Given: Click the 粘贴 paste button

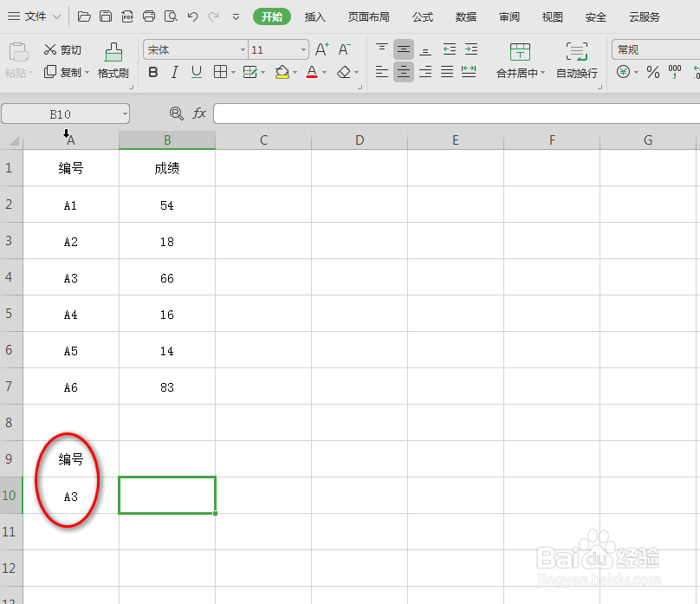Looking at the screenshot, I should [18, 61].
